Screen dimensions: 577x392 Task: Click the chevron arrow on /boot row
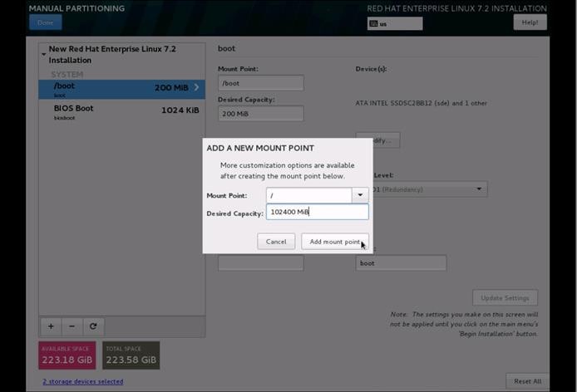coord(196,87)
